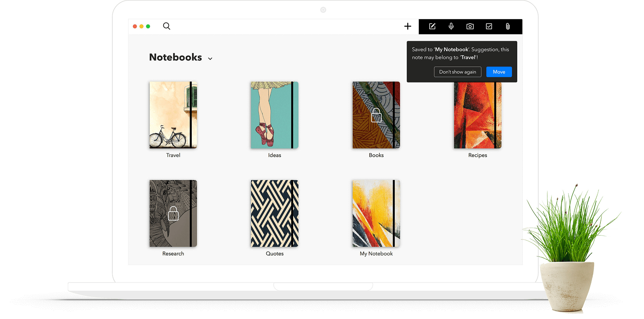Click the lock icon on Research notebook

coord(173,214)
